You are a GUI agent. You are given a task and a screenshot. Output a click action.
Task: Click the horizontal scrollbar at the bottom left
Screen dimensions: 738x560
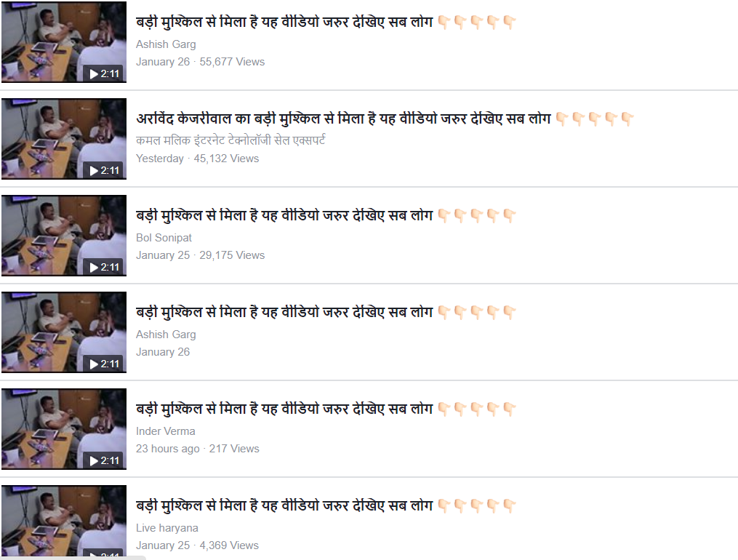(73, 558)
